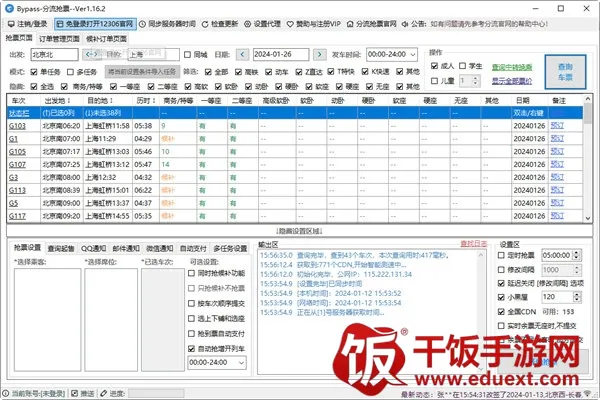Click the 将当前设置条件导入任务 button
The width and height of the screenshot is (600, 400).
(x=142, y=72)
